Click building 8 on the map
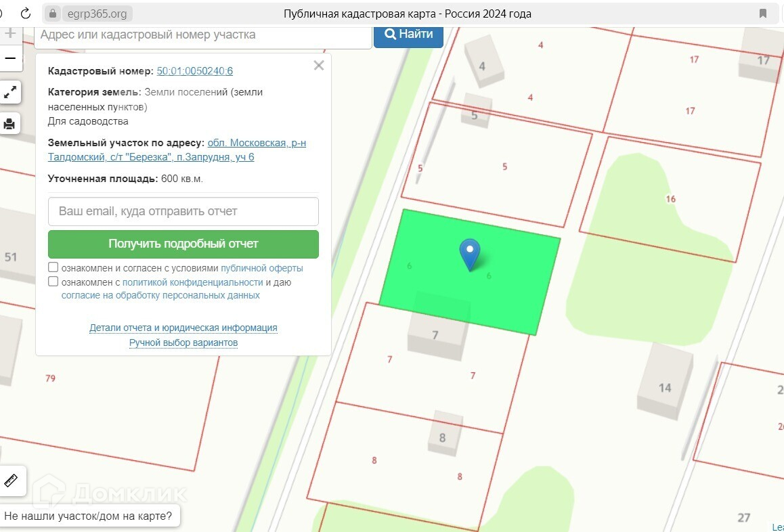The height and width of the screenshot is (532, 784). click(445, 433)
